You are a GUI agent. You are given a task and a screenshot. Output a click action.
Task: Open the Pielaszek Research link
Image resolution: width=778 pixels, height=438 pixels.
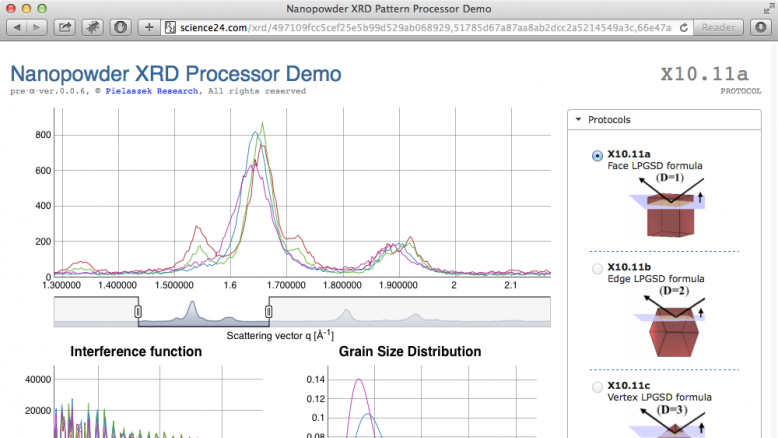point(151,91)
